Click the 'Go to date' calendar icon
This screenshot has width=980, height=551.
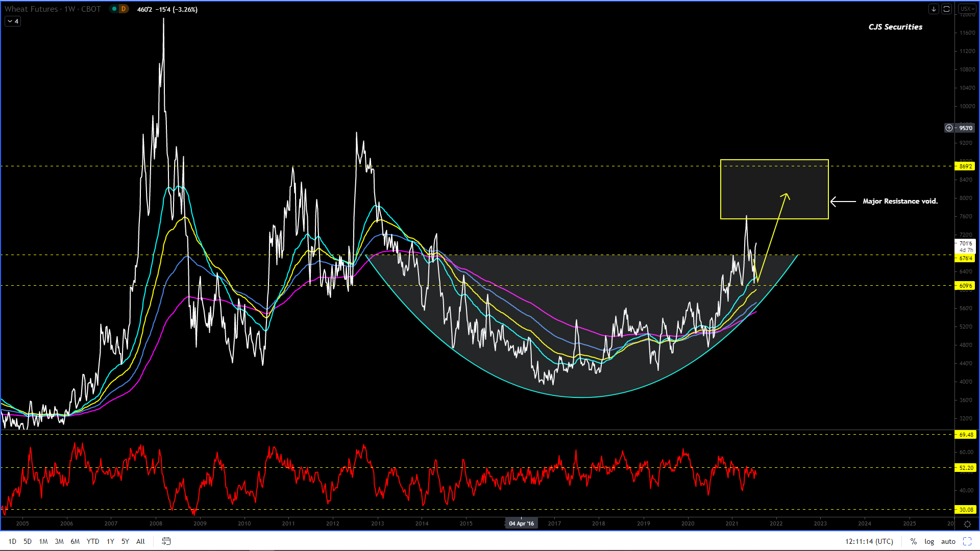coord(166,541)
